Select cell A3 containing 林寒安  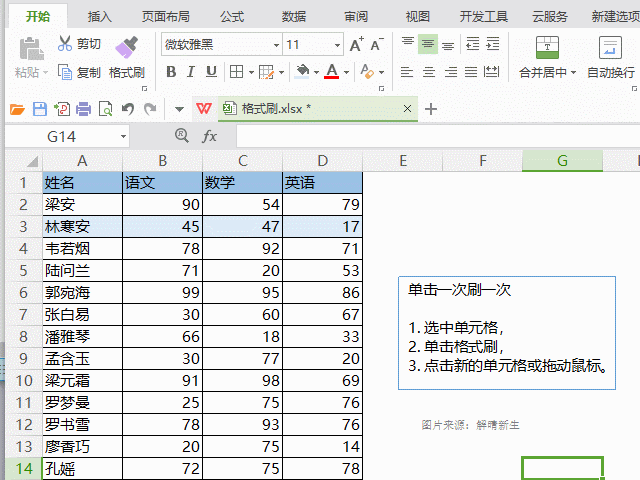coord(82,226)
